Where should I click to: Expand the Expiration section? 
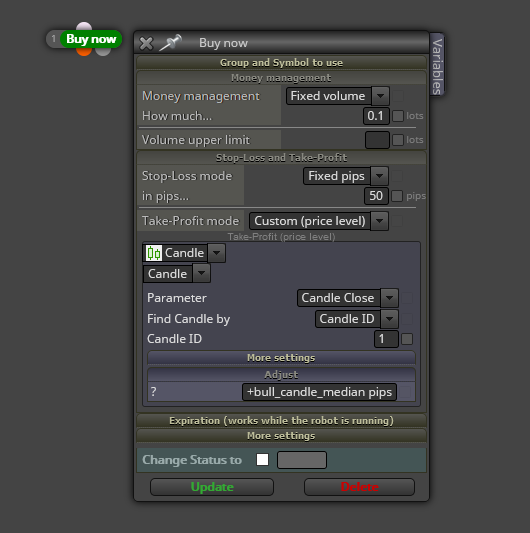click(281, 420)
